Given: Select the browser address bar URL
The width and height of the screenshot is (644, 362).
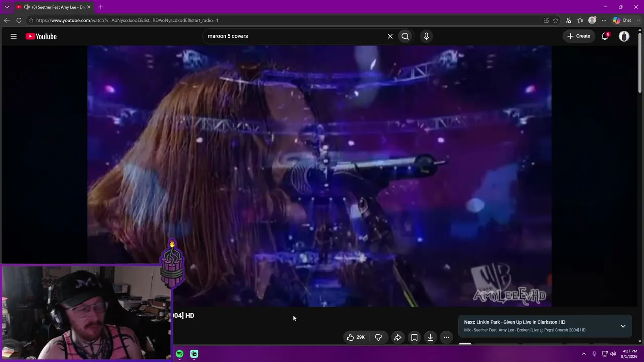Looking at the screenshot, I should (127, 20).
